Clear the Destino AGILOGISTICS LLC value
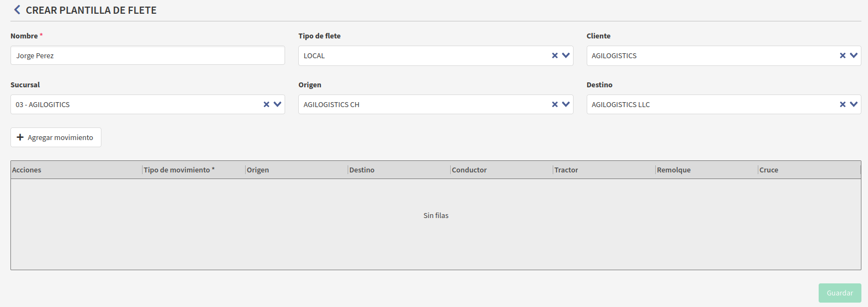The image size is (868, 307). pyautogui.click(x=842, y=104)
